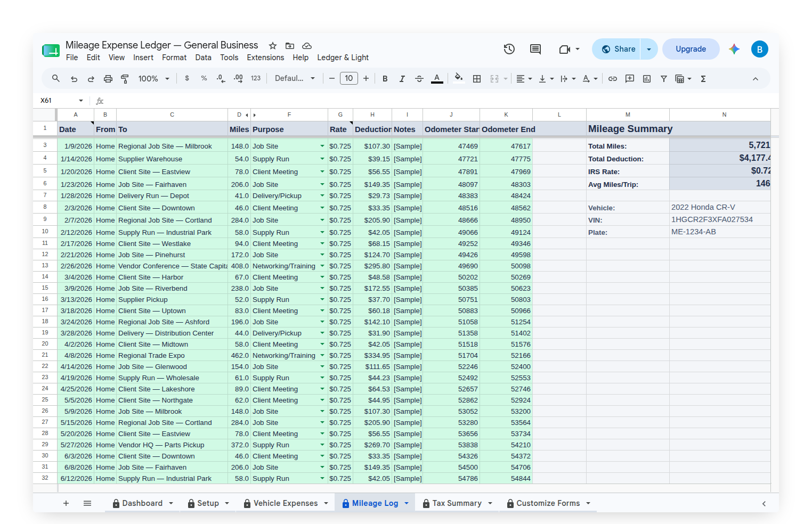Open the Mileage Log tab dropdown arrow
This screenshot has width=812, height=524.
tap(407, 503)
